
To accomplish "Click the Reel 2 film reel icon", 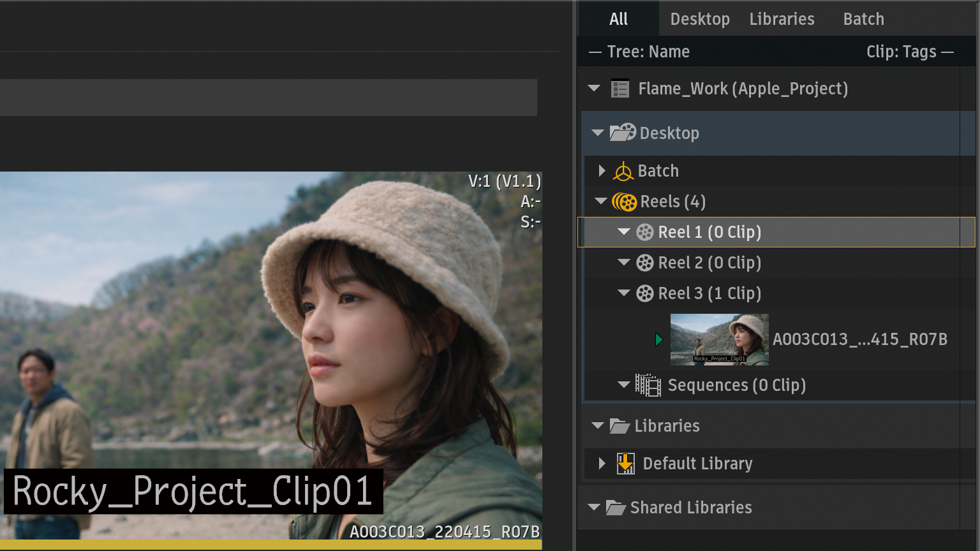I will tap(645, 263).
